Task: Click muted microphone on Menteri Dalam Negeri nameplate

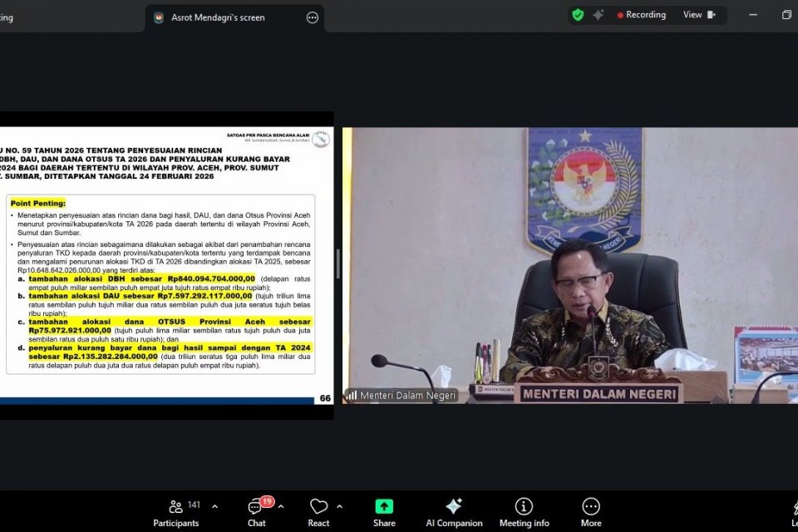Action: click(x=353, y=396)
